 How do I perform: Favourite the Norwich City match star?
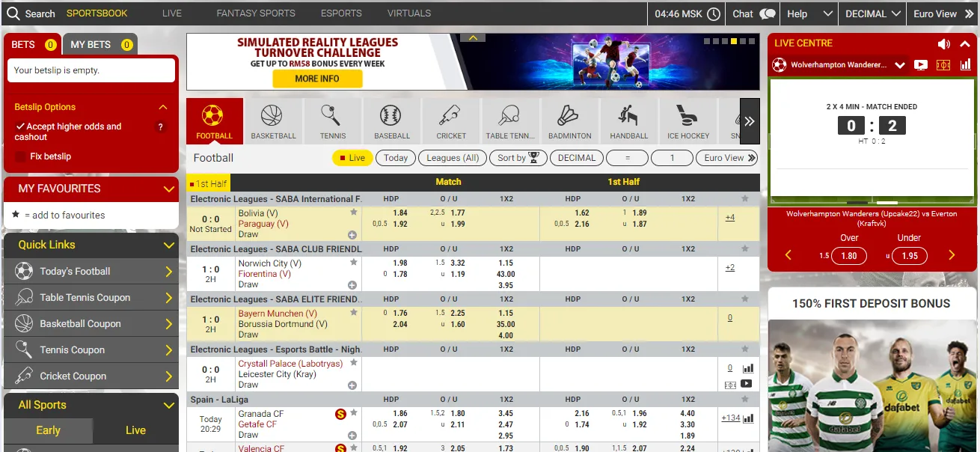click(x=354, y=263)
